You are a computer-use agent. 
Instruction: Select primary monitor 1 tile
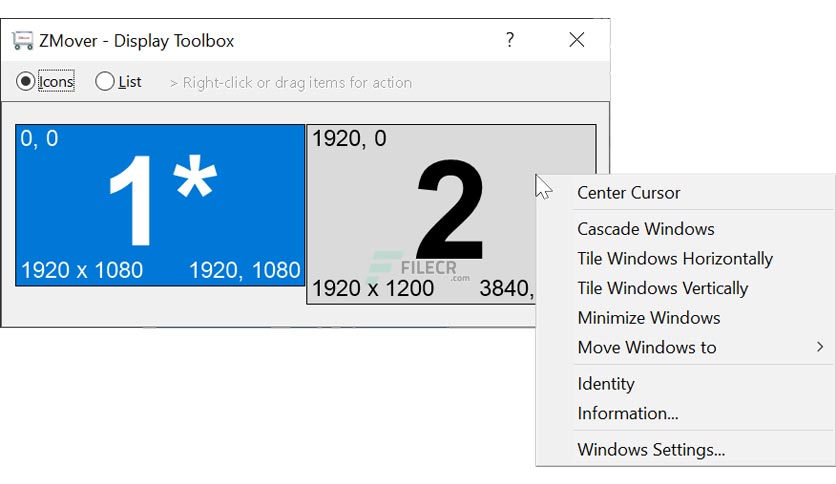pos(160,205)
